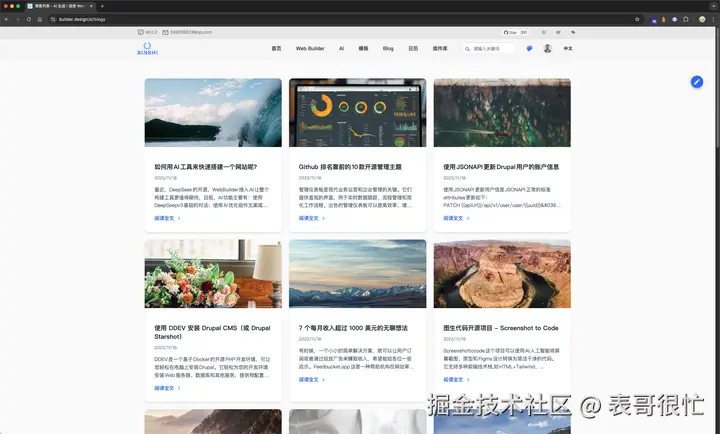Open the Blog nav item
The width and height of the screenshot is (720, 434).
(x=388, y=48)
